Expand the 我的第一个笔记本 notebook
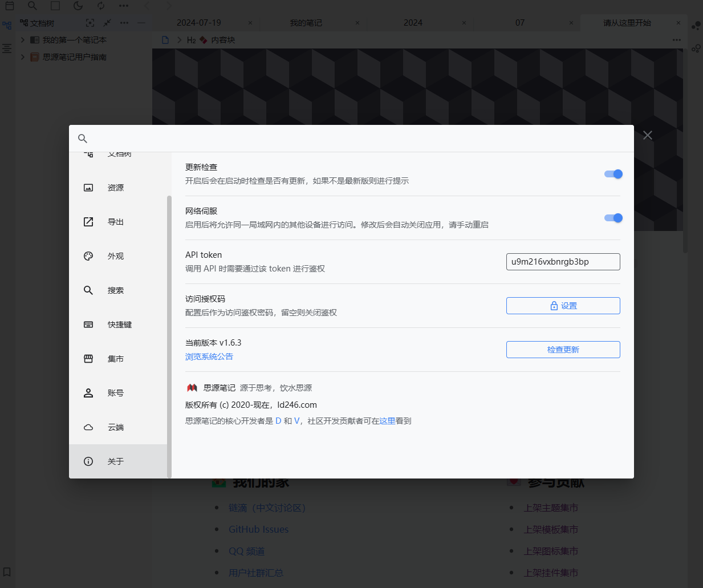This screenshot has height=588, width=703. click(23, 40)
